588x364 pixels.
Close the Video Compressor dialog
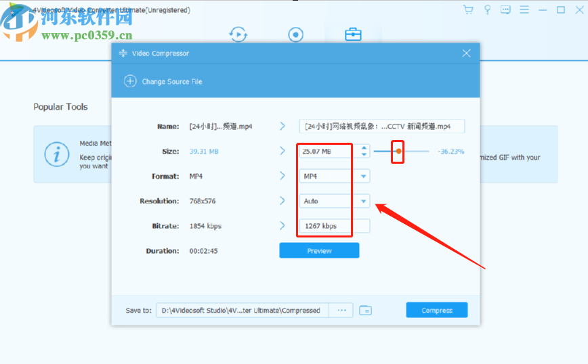click(x=466, y=53)
